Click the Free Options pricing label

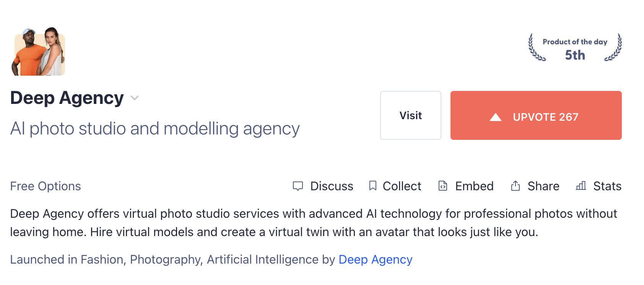pyautogui.click(x=46, y=186)
